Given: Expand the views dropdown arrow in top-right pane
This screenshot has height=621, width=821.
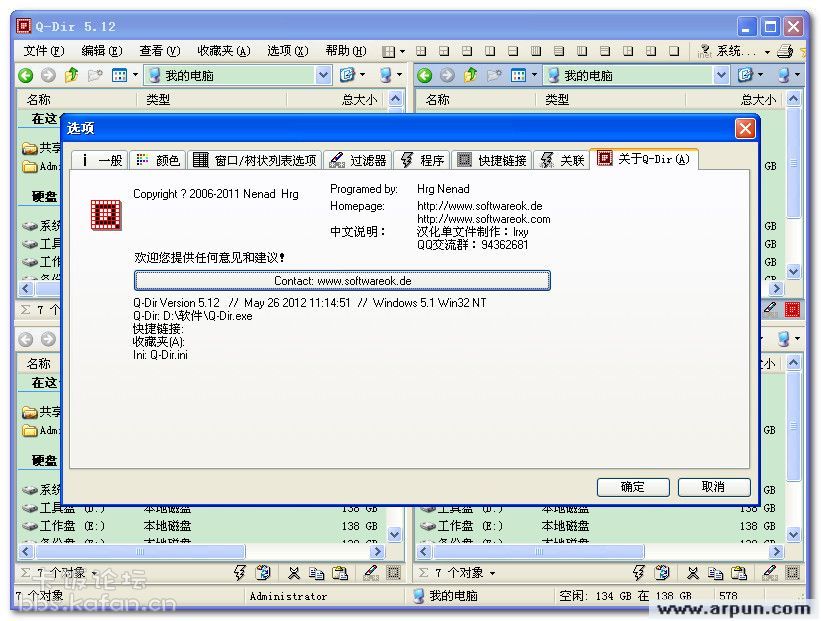Looking at the screenshot, I should [534, 75].
